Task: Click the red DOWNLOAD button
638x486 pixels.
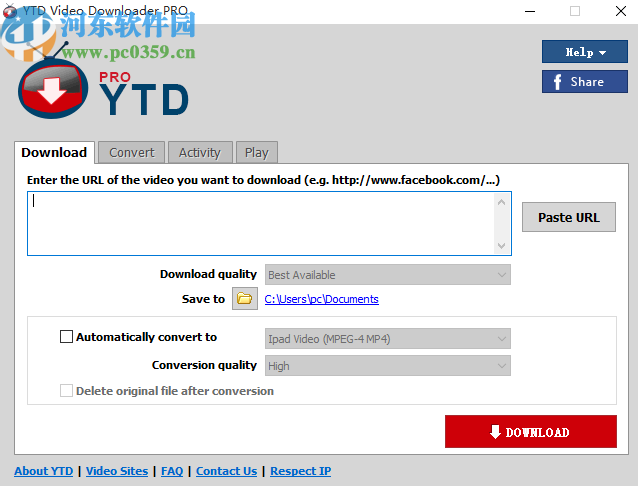Action: pos(531,432)
